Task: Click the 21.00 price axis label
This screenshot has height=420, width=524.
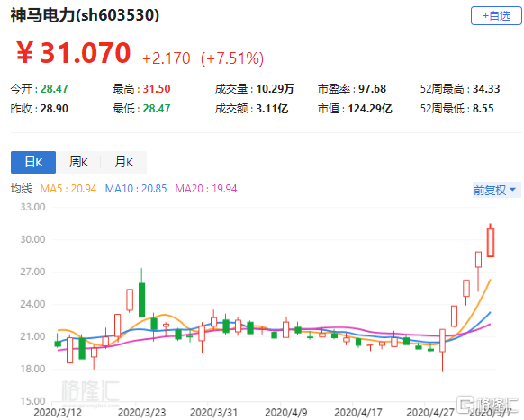Action: [32, 336]
